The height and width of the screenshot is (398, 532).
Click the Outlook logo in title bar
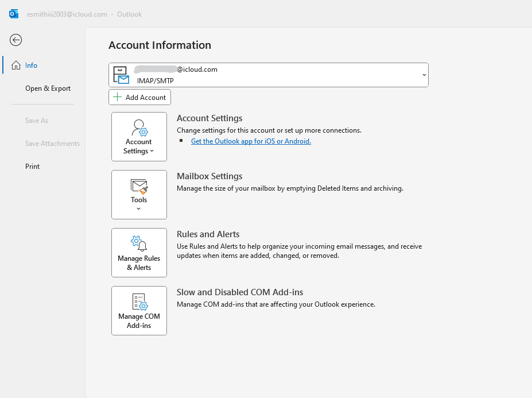(x=14, y=14)
